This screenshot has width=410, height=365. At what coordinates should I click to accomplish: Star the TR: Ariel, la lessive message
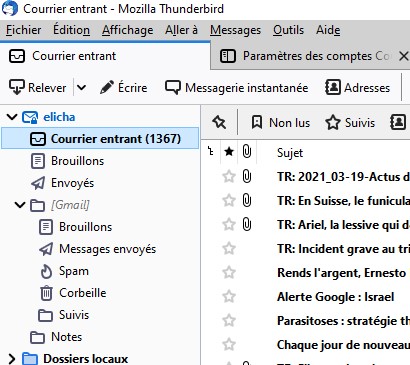pos(229,224)
